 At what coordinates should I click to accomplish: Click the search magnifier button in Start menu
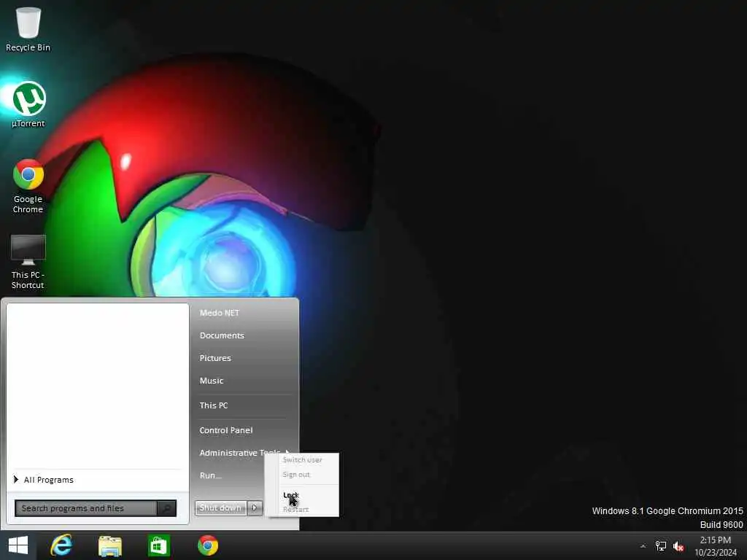point(166,508)
